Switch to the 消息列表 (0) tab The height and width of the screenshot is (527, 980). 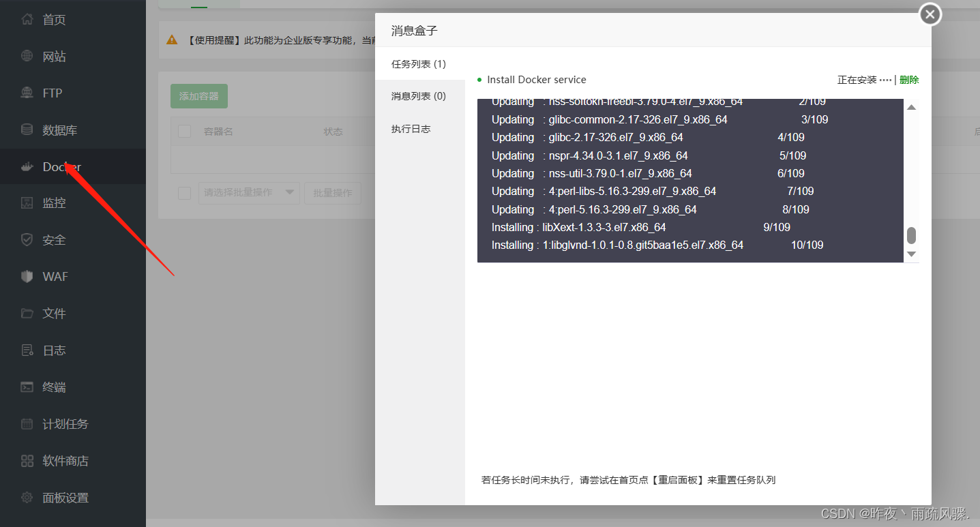(420, 96)
